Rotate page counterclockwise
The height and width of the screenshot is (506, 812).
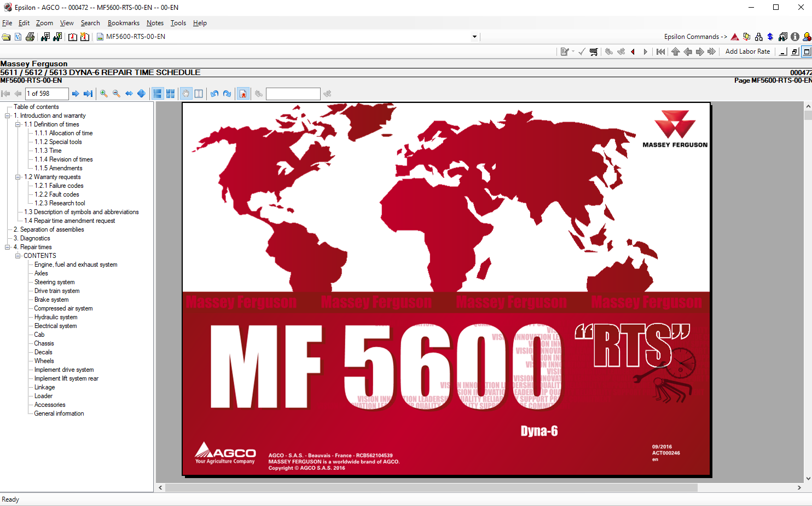[214, 94]
